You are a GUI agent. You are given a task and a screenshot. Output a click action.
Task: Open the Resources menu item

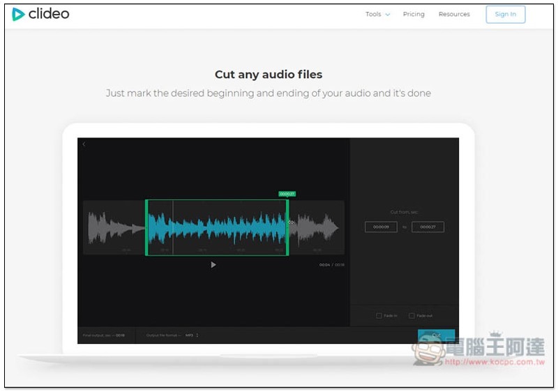454,14
